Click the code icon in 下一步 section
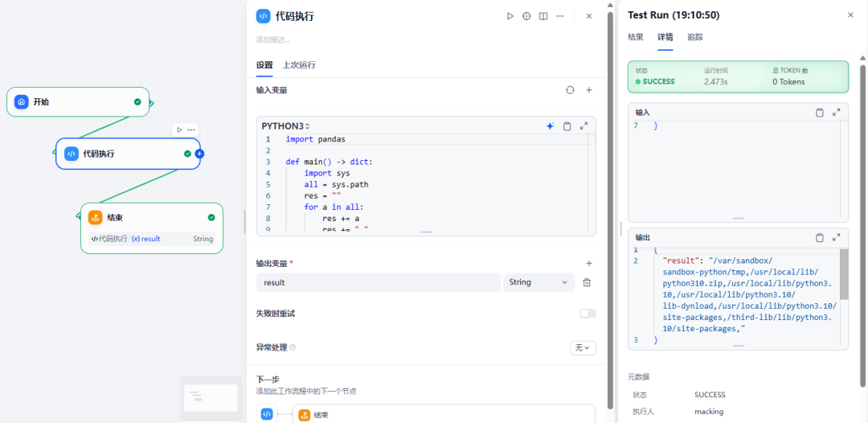Image resolution: width=868 pixels, height=423 pixels. pos(267,413)
